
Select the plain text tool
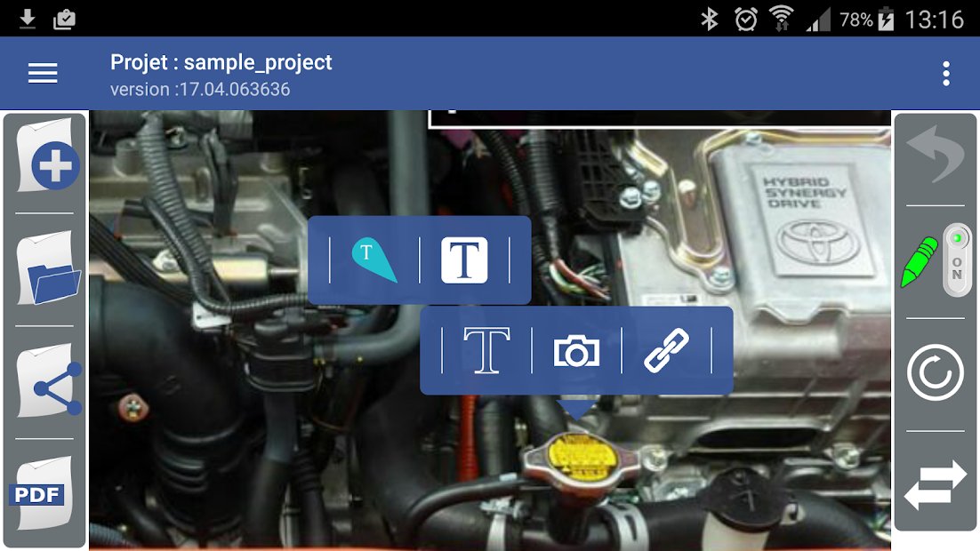(x=487, y=350)
